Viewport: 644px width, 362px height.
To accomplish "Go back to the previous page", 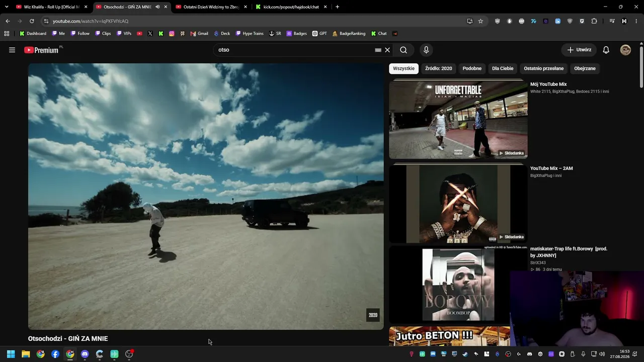I will (8, 21).
